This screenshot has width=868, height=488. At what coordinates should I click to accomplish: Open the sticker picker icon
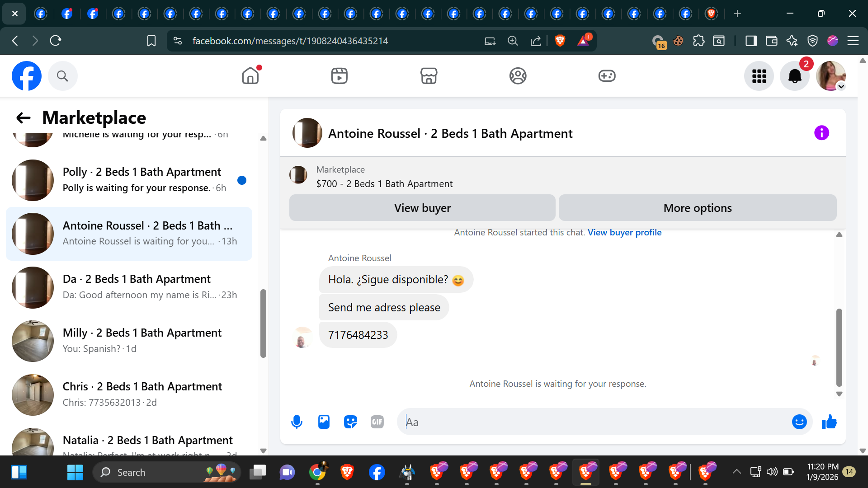pos(350,422)
